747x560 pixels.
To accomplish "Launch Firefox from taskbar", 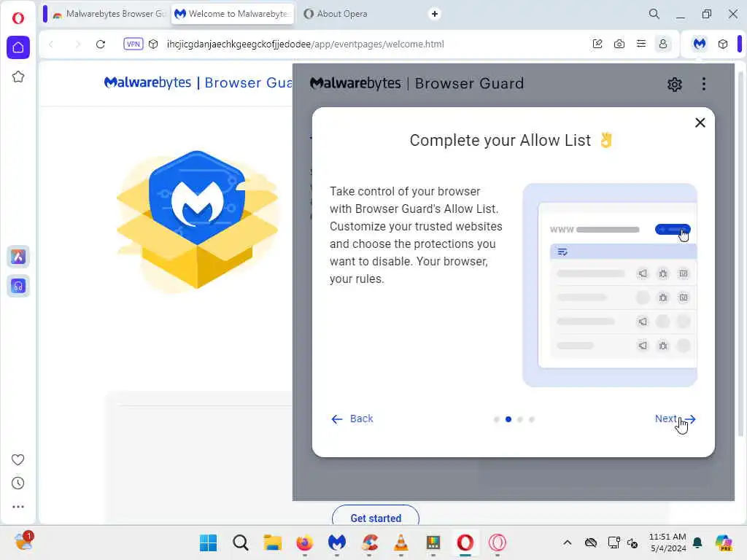I will point(305,542).
